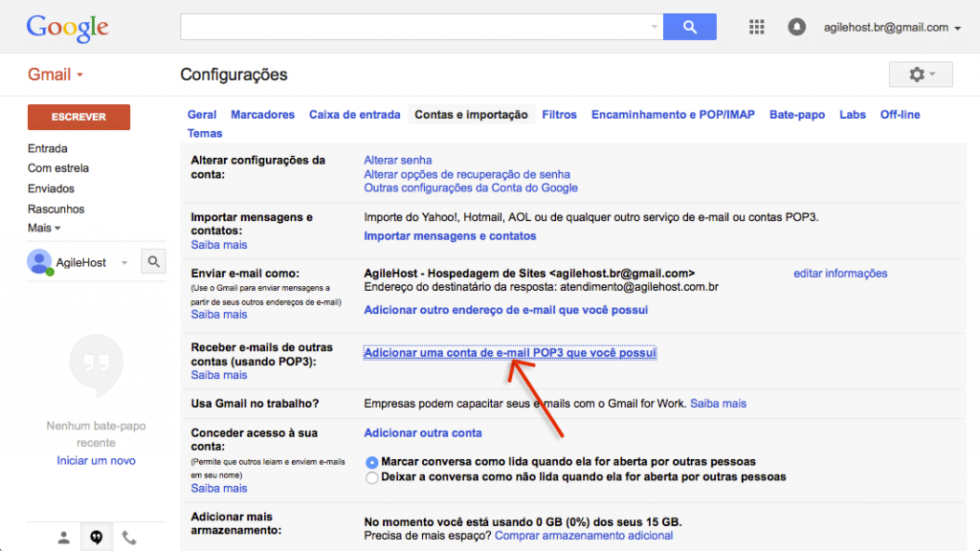Open the Rascunhos folder
Image resolution: width=980 pixels, height=551 pixels.
56,209
